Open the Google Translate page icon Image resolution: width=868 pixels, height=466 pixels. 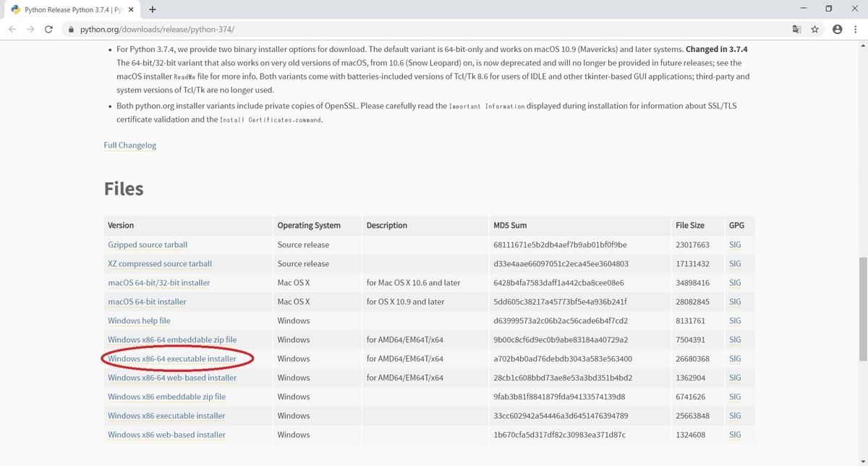(796, 30)
